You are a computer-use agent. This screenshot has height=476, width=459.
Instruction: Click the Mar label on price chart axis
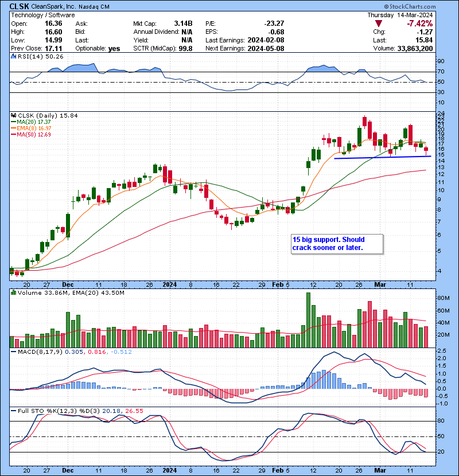coord(380,284)
